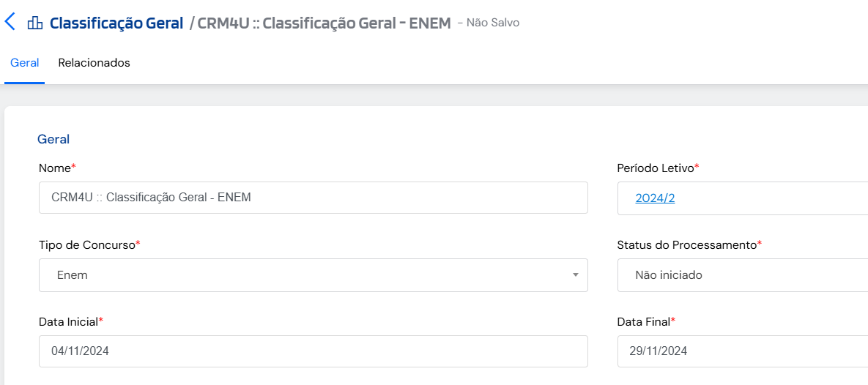Expand the Status do Processamento dropdown
Image resolution: width=868 pixels, height=385 pixels.
coord(741,275)
